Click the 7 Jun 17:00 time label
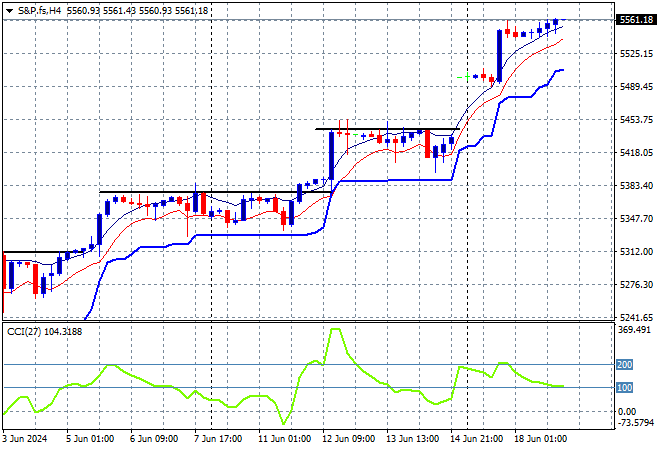The width and height of the screenshot is (660, 450). (x=218, y=439)
